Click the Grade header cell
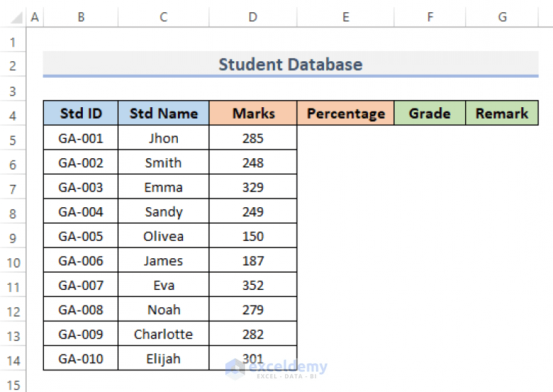Viewport: 553px width, 392px height. click(430, 113)
